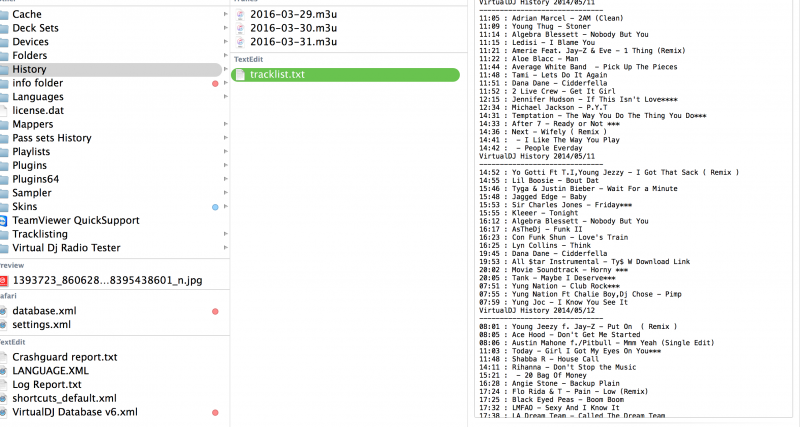The height and width of the screenshot is (427, 800).
Task: Click the 2016-03-31.m3u playlist icon
Action: click(x=240, y=42)
